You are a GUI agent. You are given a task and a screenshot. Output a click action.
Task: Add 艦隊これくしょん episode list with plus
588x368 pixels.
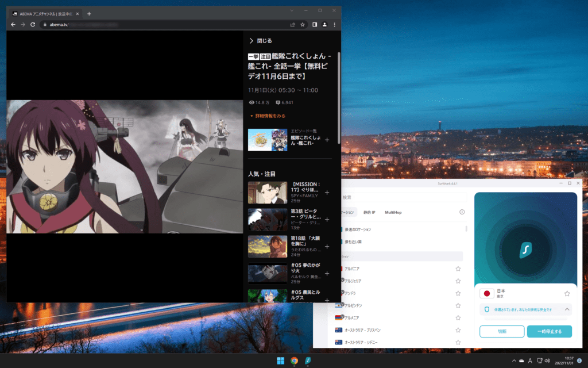pos(327,140)
